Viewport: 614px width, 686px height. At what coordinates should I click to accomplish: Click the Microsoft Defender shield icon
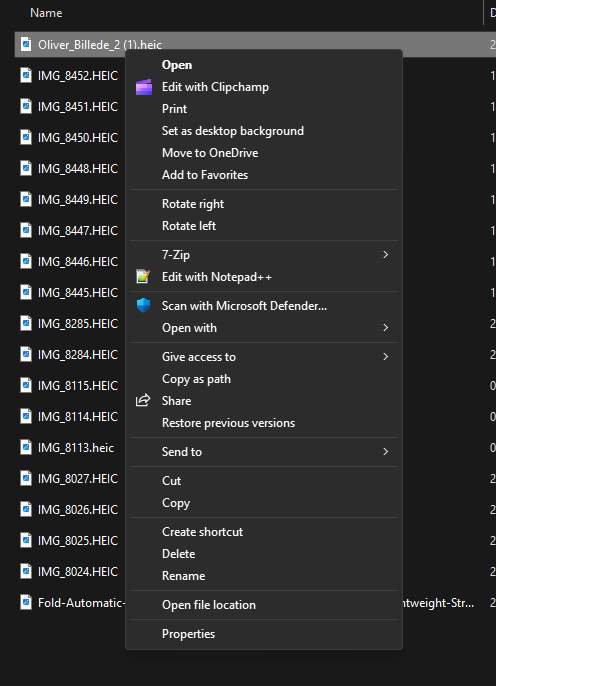click(143, 306)
